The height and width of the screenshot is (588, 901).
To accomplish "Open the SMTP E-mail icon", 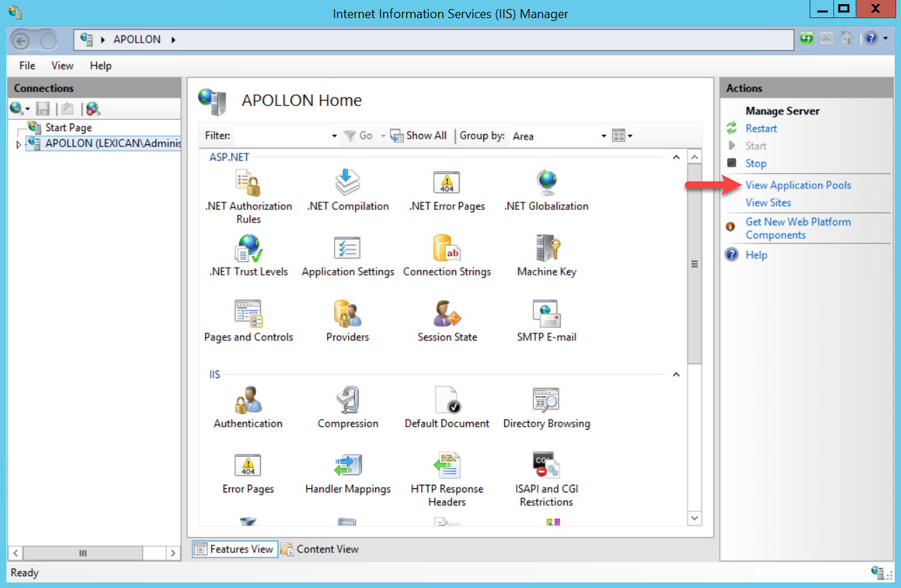I will (x=547, y=315).
